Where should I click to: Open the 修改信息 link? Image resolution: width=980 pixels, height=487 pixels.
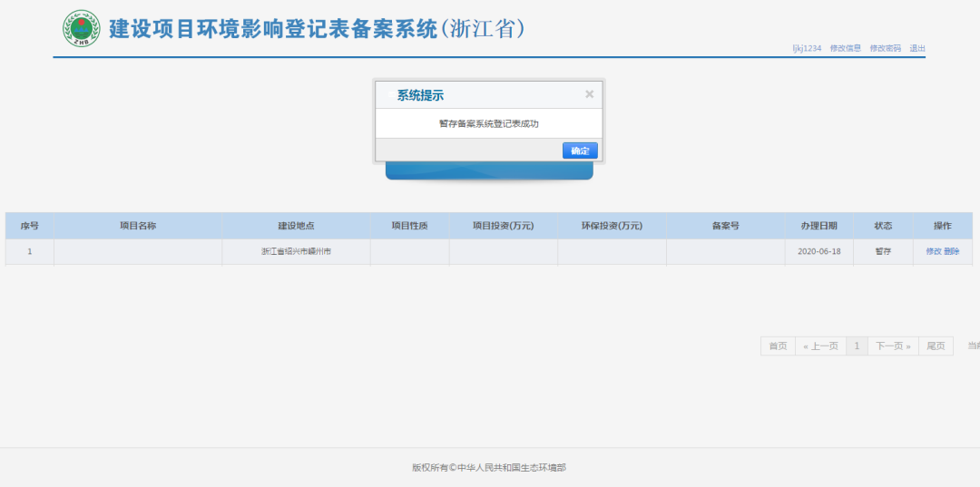[845, 49]
